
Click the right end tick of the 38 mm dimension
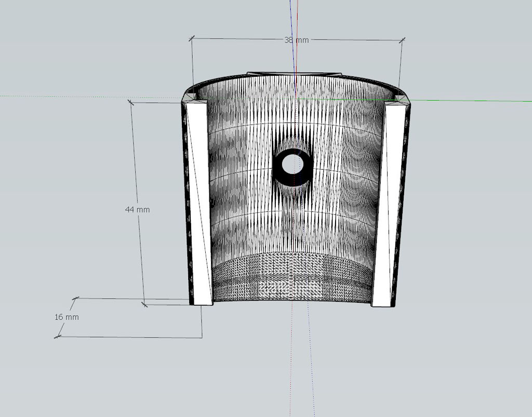point(401,39)
